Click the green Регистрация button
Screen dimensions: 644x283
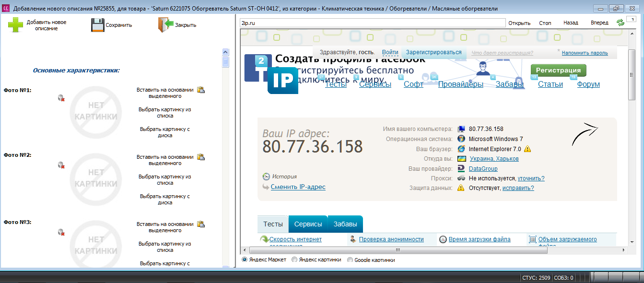point(558,70)
